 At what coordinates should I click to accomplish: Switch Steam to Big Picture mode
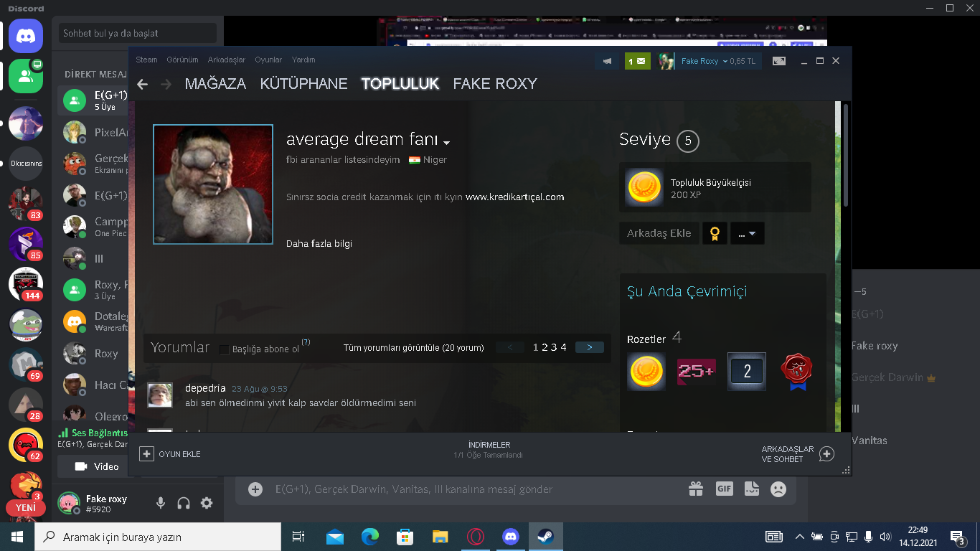coord(779,62)
